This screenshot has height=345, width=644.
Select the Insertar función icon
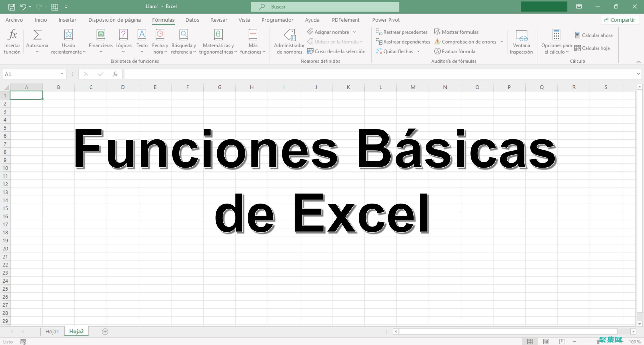(x=12, y=41)
